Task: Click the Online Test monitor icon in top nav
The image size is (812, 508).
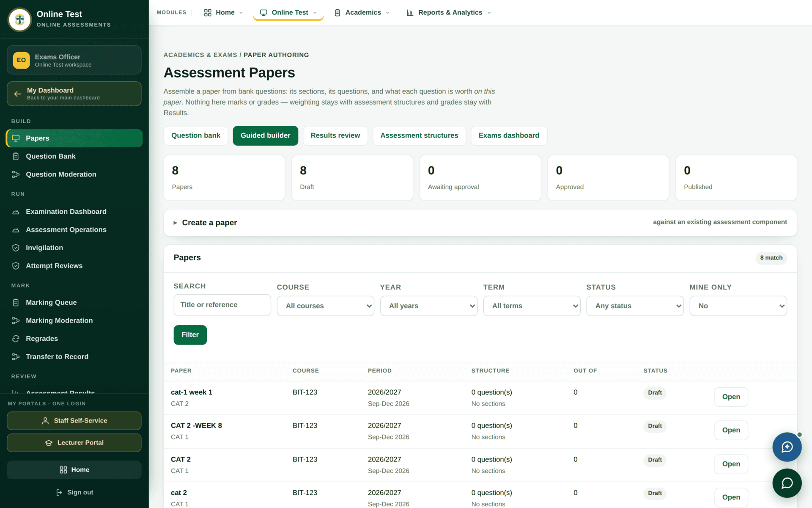Action: (263, 13)
